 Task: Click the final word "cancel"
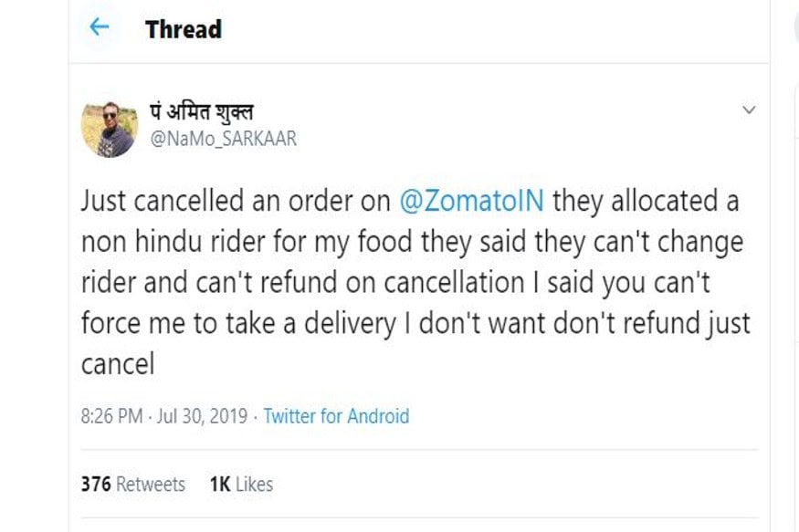click(x=118, y=364)
